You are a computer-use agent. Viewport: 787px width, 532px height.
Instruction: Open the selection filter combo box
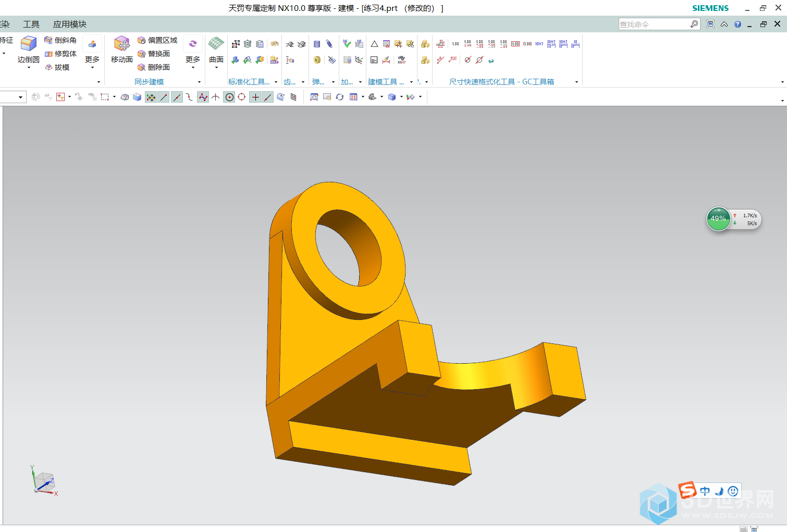click(x=13, y=97)
